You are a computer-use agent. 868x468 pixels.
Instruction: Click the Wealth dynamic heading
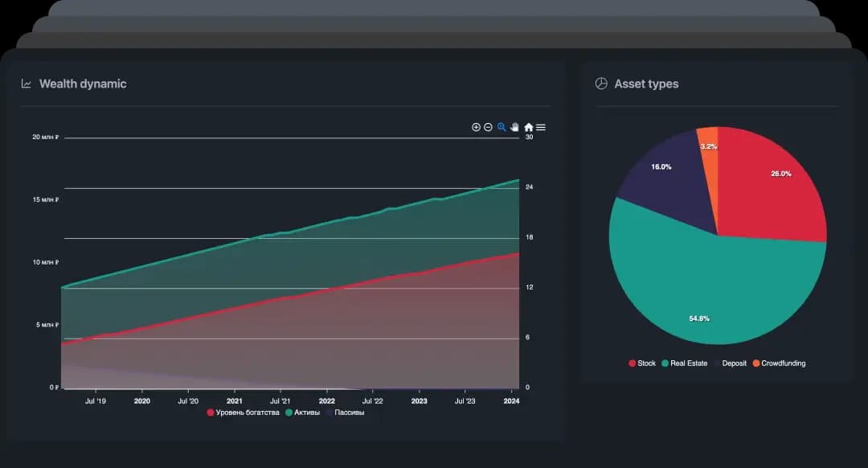click(x=83, y=84)
